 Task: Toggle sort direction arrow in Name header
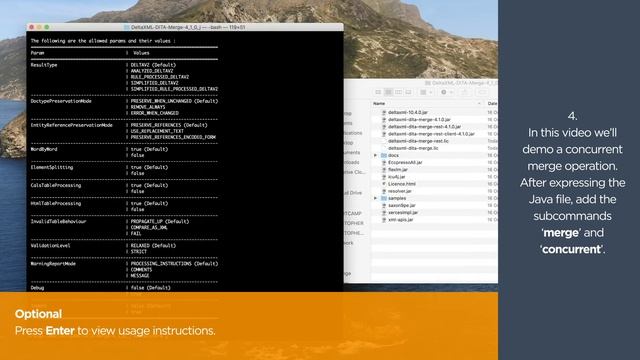[479, 104]
